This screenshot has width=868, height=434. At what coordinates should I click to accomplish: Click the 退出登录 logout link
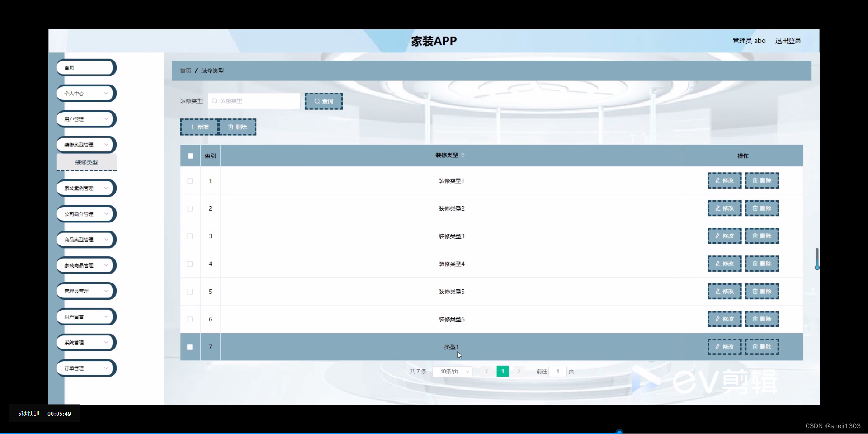point(788,41)
